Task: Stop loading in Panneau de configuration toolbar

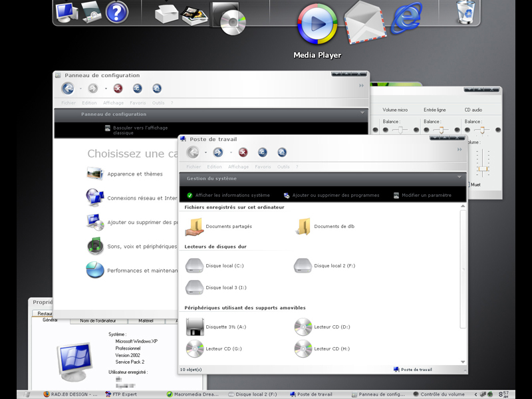Action: (x=118, y=88)
